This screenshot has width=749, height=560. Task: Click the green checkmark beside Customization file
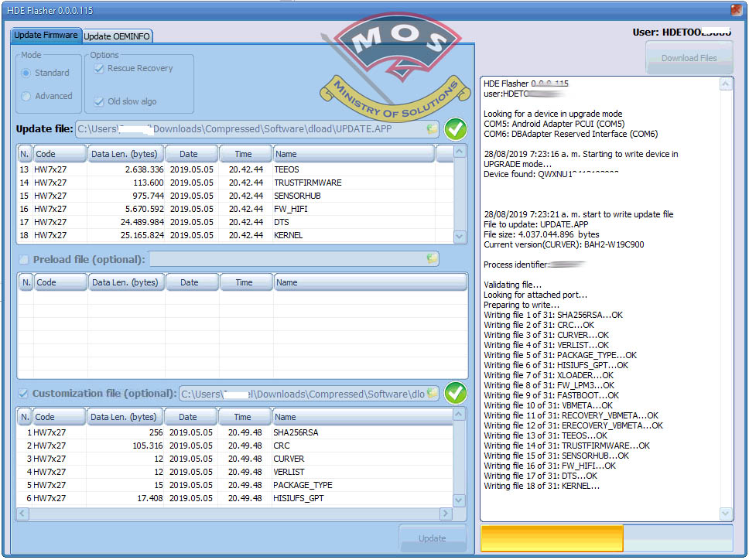[x=455, y=393]
